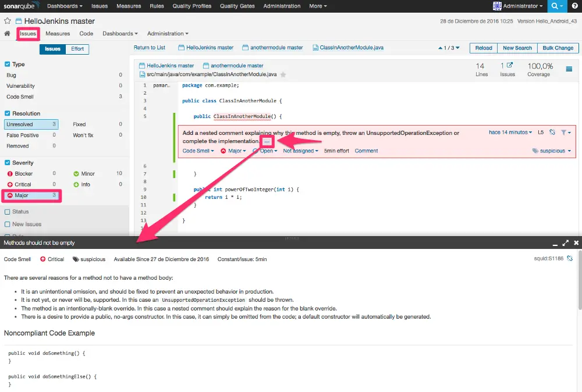Open source viewer hamburger menu icon
The image size is (582, 392).
point(569,69)
